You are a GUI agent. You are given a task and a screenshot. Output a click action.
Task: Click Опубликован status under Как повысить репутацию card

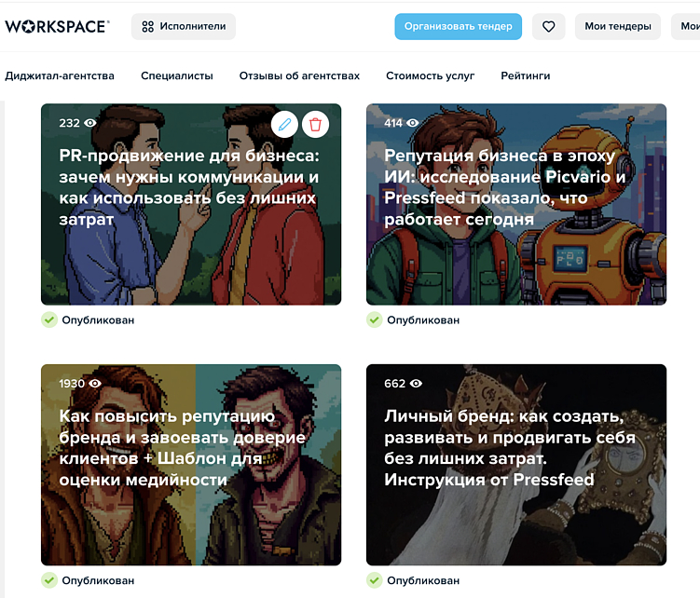pos(98,580)
